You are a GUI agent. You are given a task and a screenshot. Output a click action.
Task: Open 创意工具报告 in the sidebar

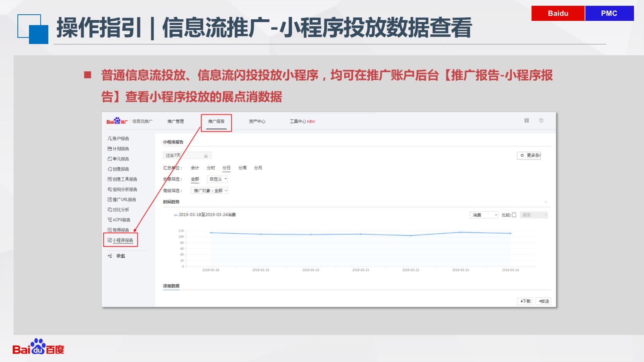[122, 179]
